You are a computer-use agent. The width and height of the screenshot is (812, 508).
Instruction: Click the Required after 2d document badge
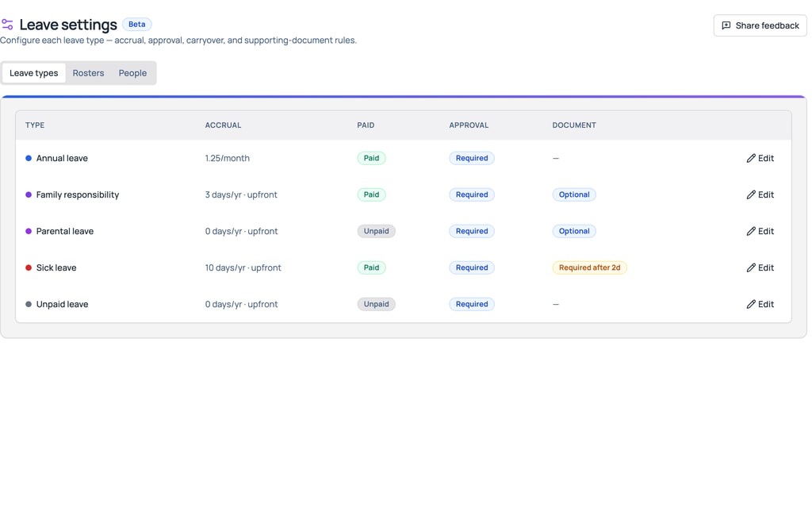589,268
